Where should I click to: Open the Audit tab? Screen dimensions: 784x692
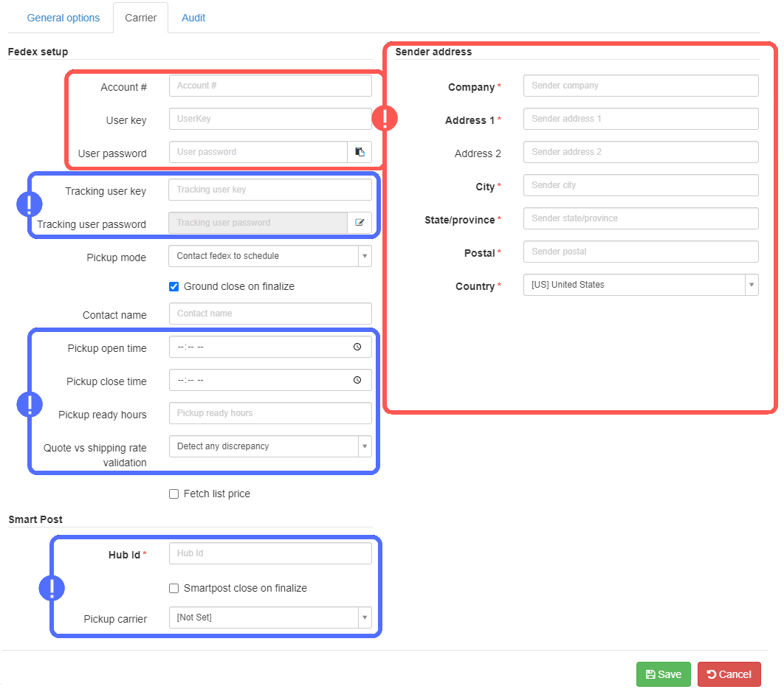click(x=193, y=18)
